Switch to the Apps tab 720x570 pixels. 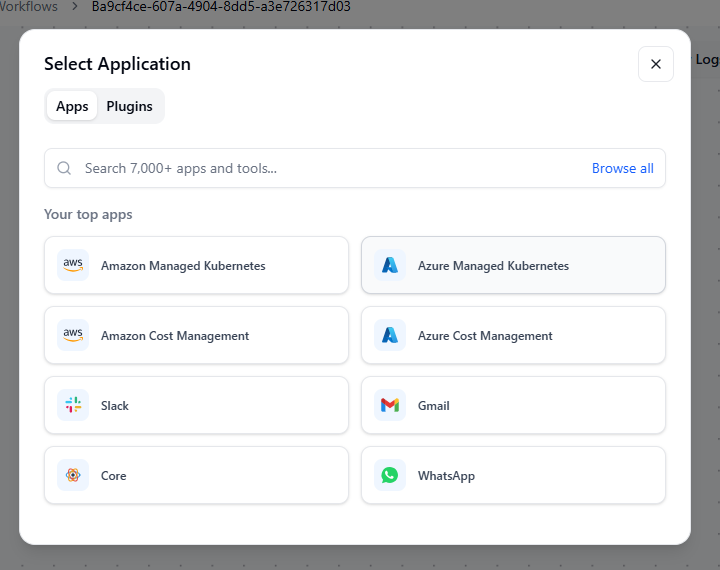click(x=72, y=106)
